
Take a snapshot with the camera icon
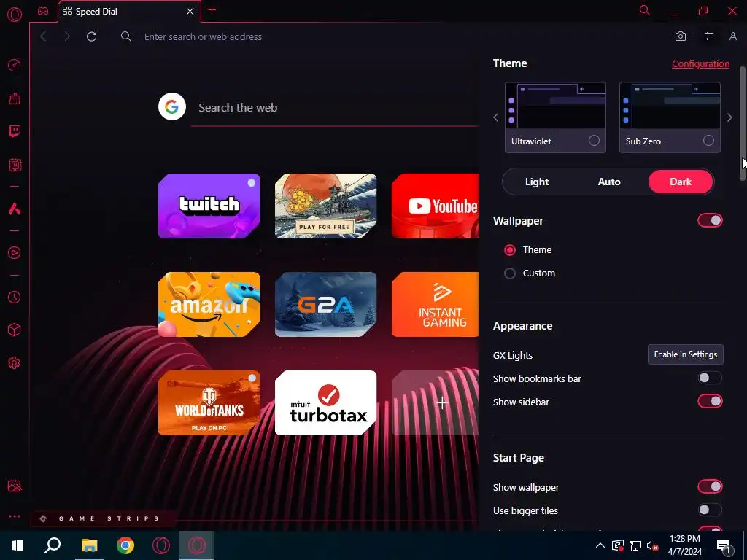point(681,36)
